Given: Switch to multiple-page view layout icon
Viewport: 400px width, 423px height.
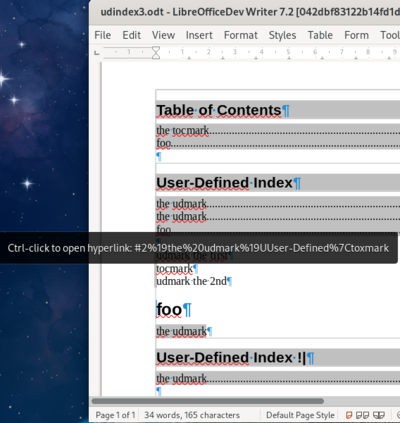Looking at the screenshot, I should pyautogui.click(x=362, y=415).
